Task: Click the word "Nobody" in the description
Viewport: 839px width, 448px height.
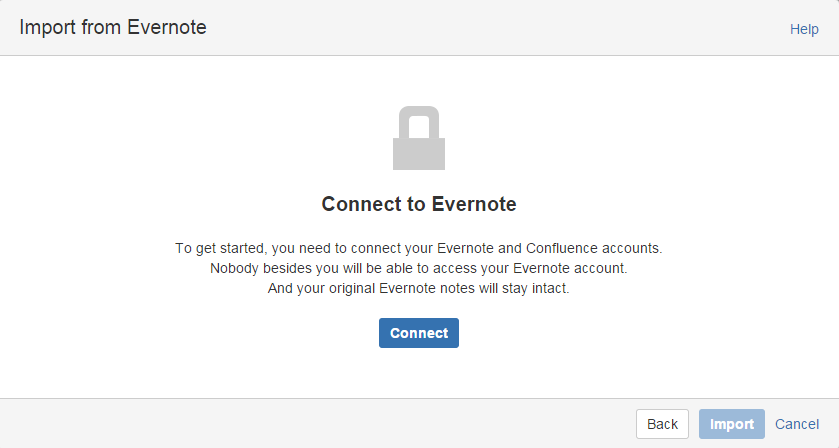Action: point(234,268)
